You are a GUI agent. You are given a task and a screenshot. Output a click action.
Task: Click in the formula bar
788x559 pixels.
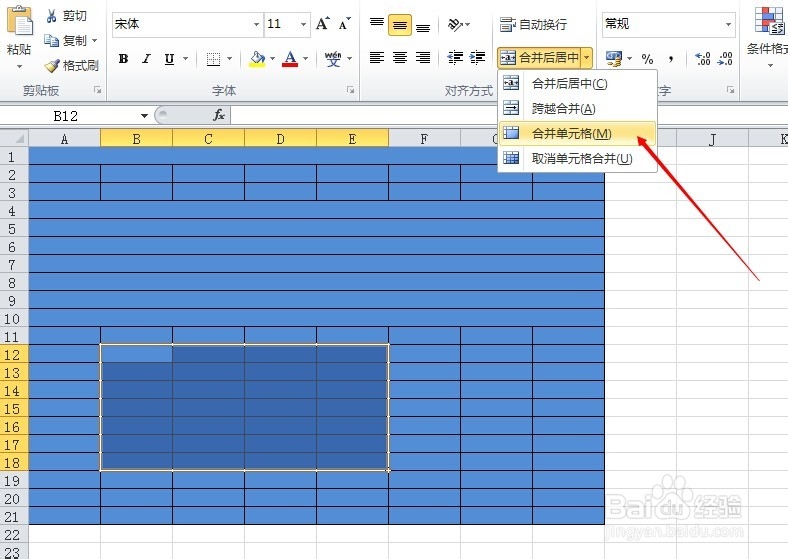point(508,116)
